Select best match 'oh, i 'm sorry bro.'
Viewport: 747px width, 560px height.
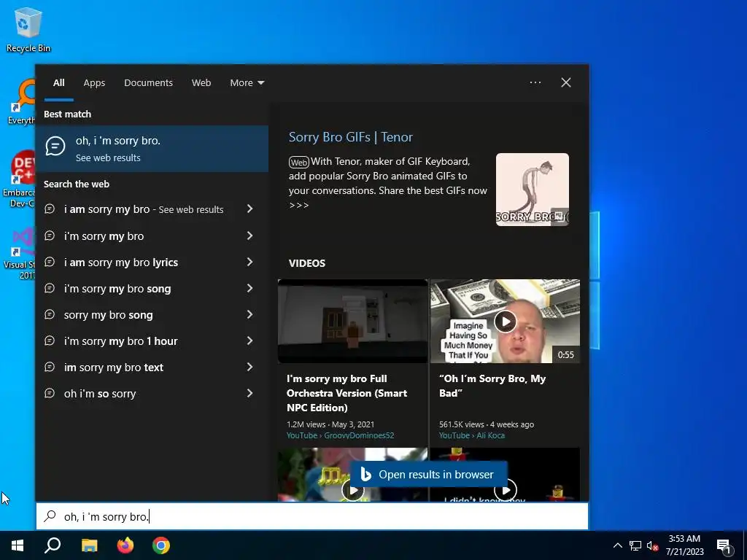tap(152, 149)
